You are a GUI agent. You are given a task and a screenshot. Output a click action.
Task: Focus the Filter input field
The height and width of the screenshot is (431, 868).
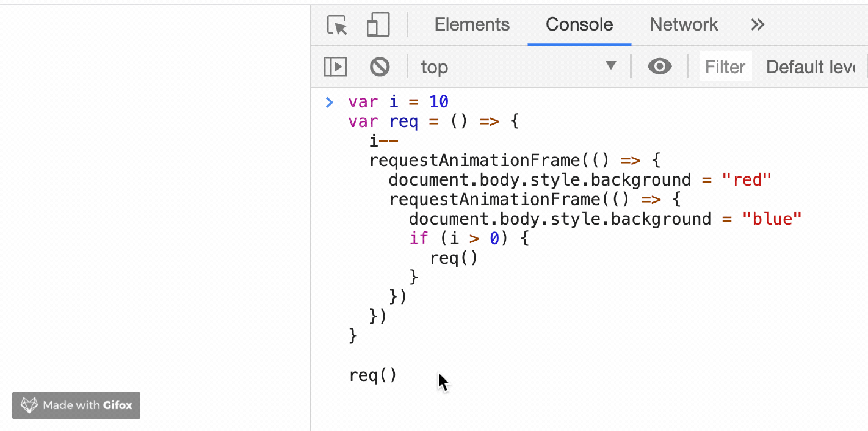pyautogui.click(x=725, y=67)
